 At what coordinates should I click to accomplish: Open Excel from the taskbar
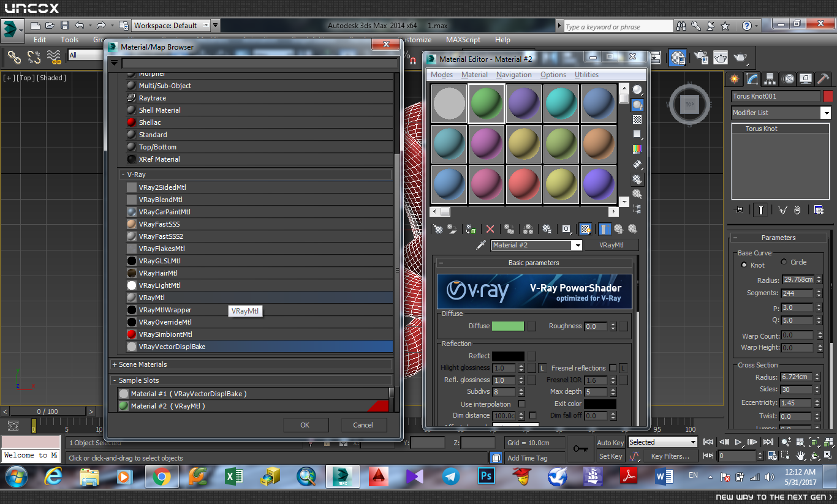(233, 476)
